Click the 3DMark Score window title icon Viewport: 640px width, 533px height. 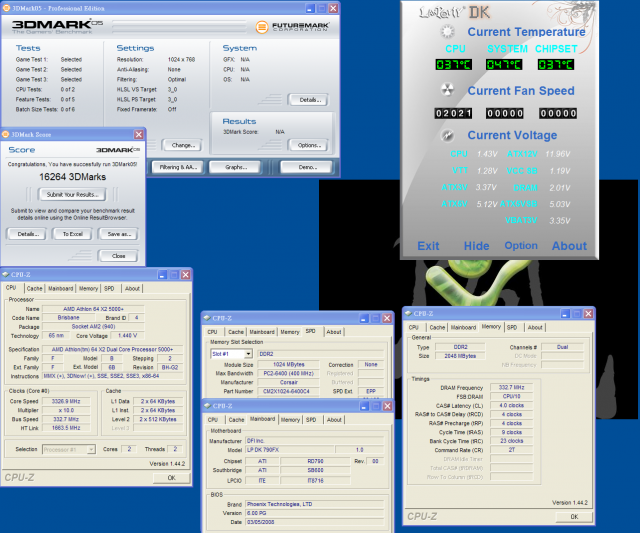coord(6,134)
